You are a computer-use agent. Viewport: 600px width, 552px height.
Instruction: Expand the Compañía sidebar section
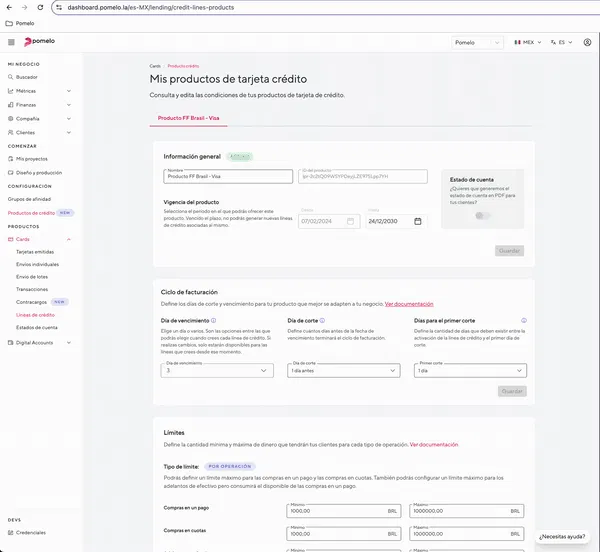tap(69, 119)
